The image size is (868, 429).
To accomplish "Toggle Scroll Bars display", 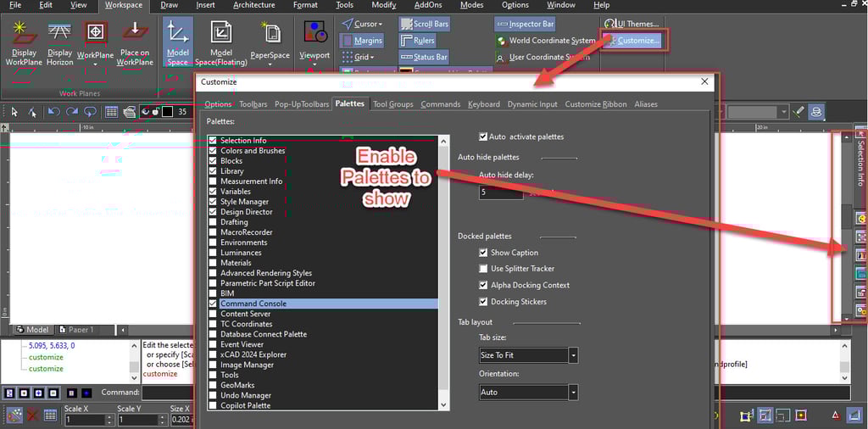I will (424, 25).
